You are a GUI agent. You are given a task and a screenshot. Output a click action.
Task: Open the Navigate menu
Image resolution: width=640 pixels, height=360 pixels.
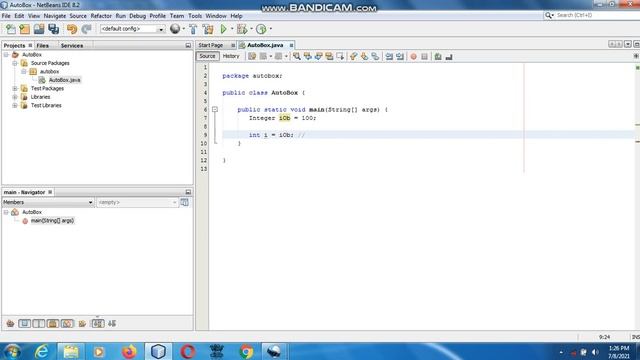pyautogui.click(x=55, y=16)
